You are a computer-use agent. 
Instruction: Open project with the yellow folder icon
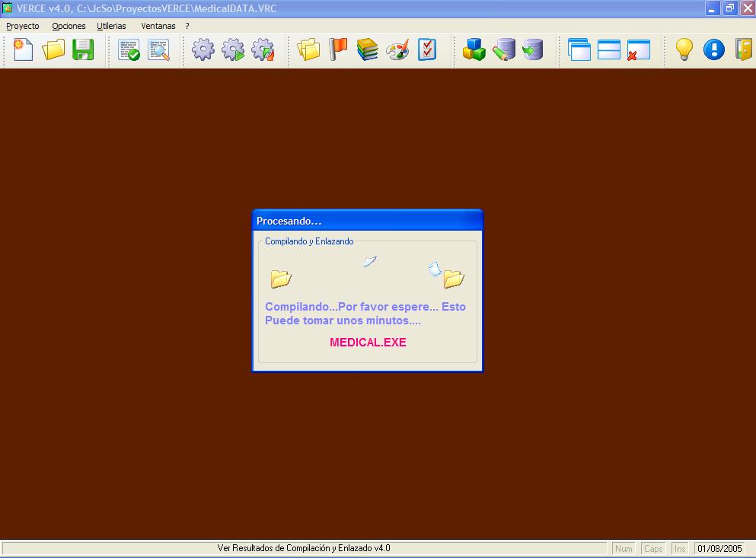(53, 50)
